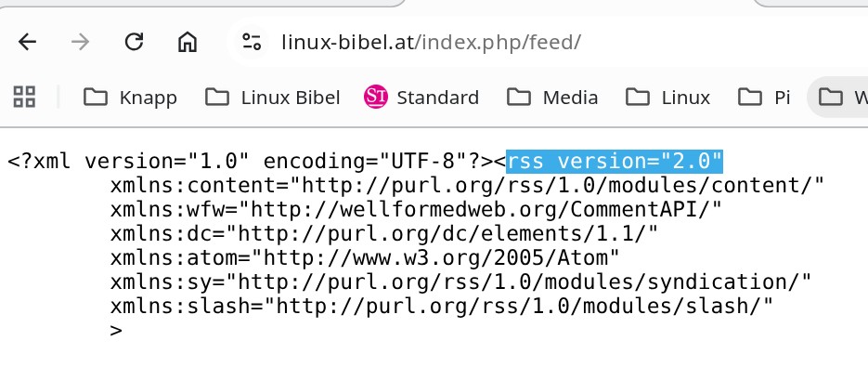Screen dimensions: 868x367
Task: Open the Linux Bibel bookmark folder
Action: (272, 97)
